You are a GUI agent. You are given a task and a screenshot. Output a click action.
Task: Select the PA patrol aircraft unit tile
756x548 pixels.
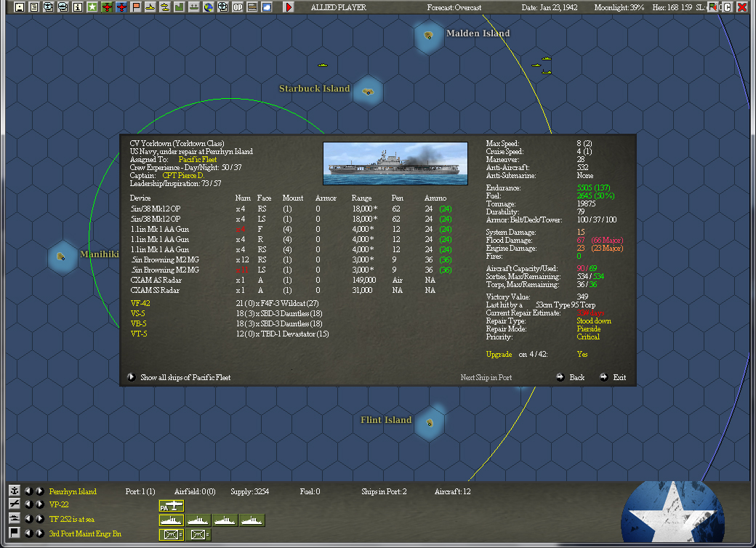(172, 506)
